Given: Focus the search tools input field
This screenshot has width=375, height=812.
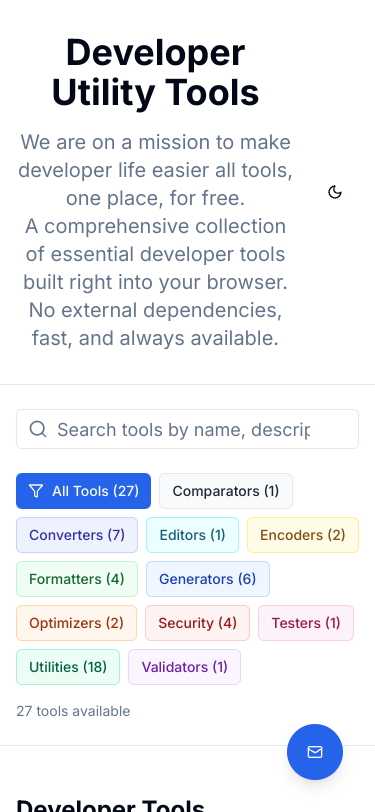Looking at the screenshot, I should tap(188, 429).
